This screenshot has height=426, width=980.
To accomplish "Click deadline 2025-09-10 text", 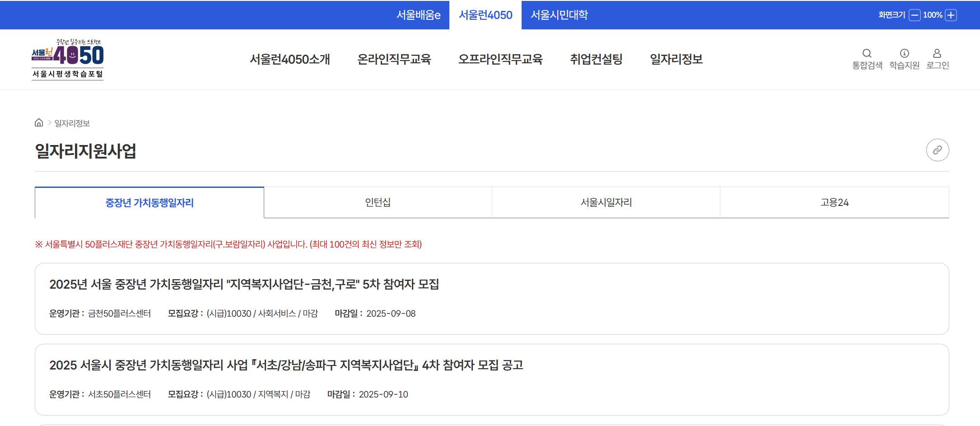I will pyautogui.click(x=383, y=394).
